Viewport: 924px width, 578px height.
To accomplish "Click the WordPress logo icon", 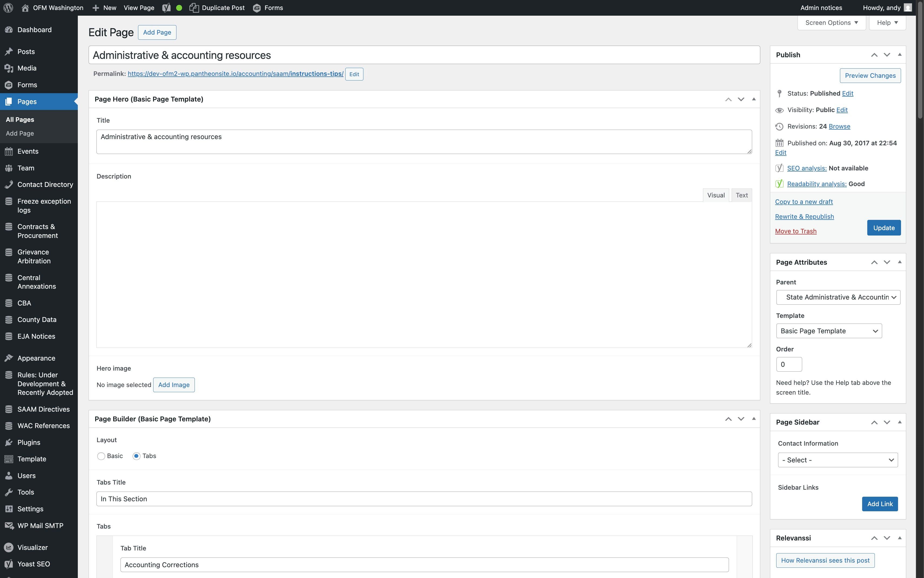I will click(x=8, y=8).
